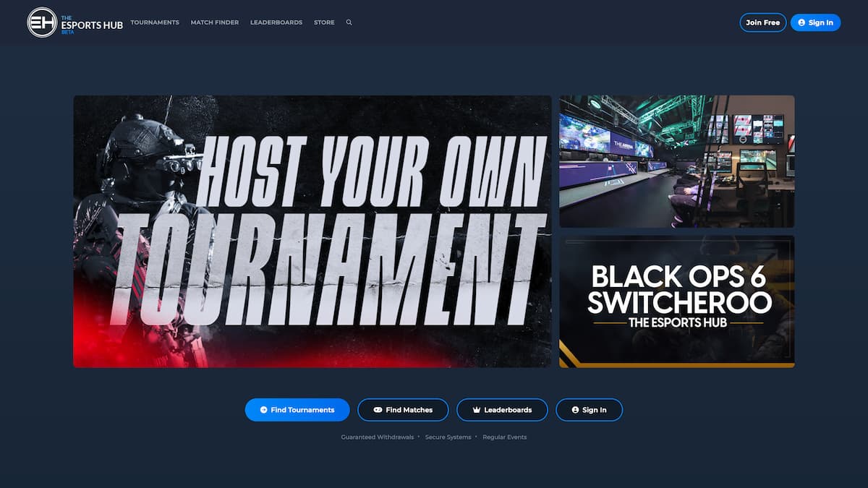This screenshot has height=488, width=868.
Task: Open the Leaderboards nav menu item
Action: 276,22
